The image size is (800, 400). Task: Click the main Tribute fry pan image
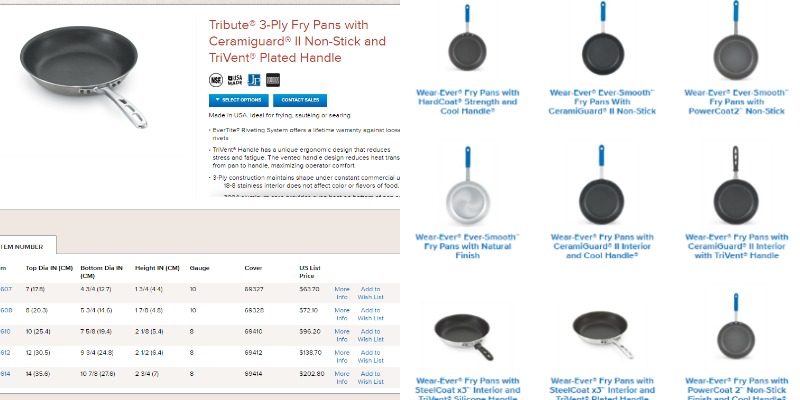[84, 77]
